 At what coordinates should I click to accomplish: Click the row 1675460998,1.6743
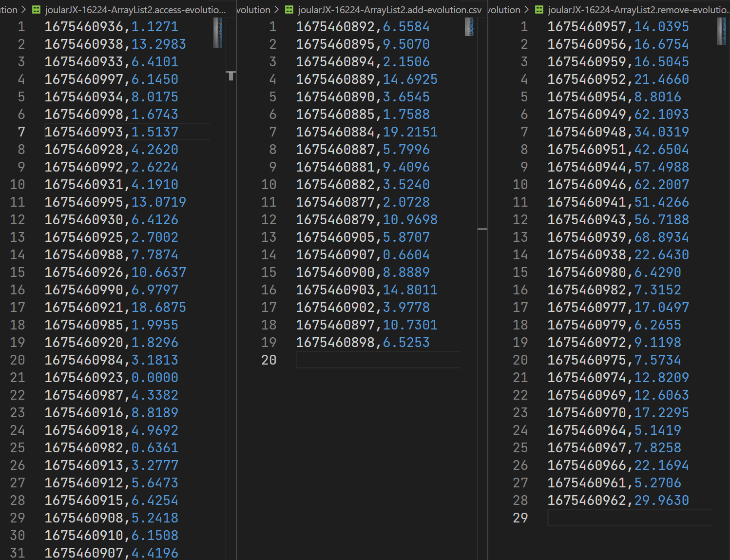(112, 115)
